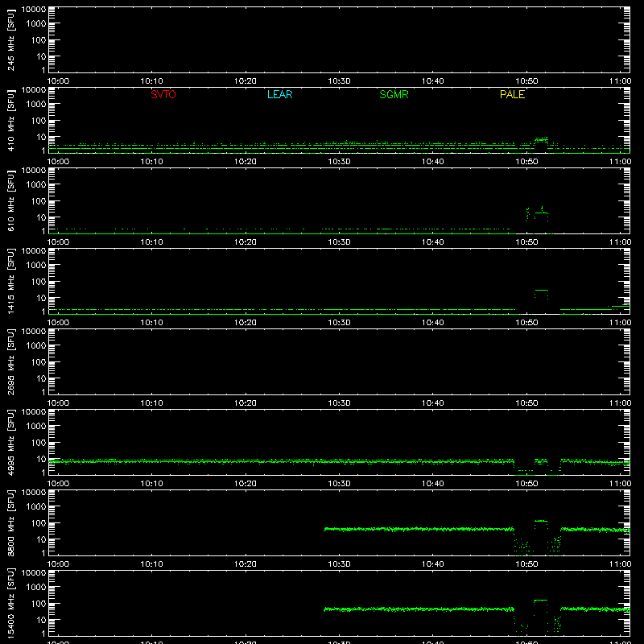Image resolution: width=644 pixels, height=644 pixels.
Task: Click 10:10 tick below the 2695 MHz panel
Action: pyautogui.click(x=152, y=403)
